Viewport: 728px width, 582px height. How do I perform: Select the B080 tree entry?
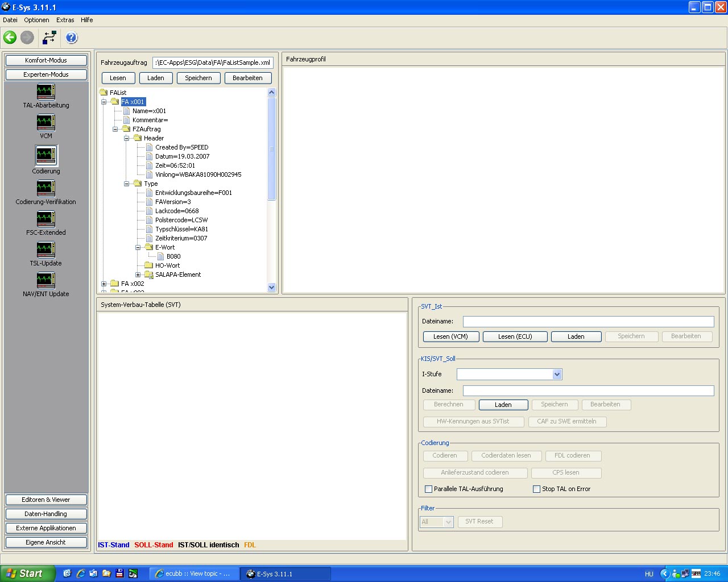click(x=173, y=256)
